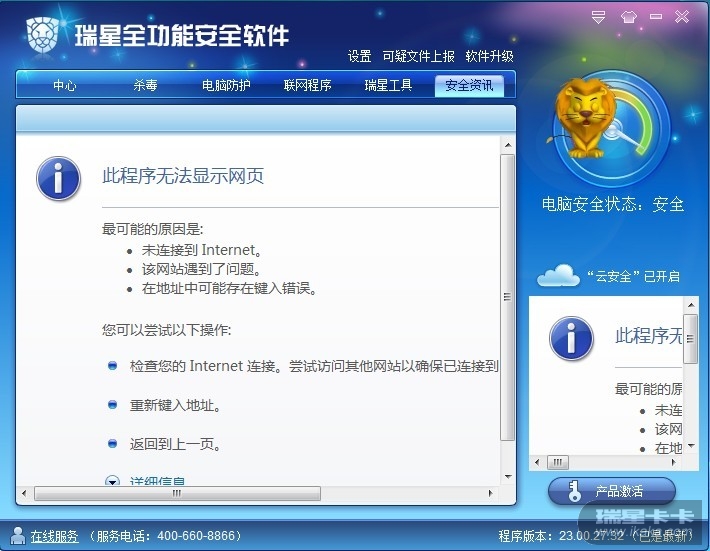Click main panel scroll left arrow
Screen dimensions: 710x551
[x=24, y=493]
